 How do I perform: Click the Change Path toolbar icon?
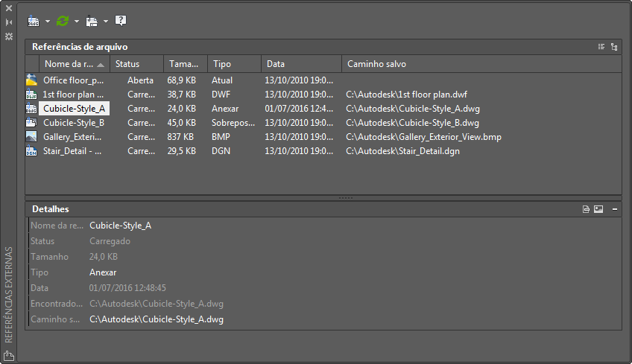[x=92, y=21]
